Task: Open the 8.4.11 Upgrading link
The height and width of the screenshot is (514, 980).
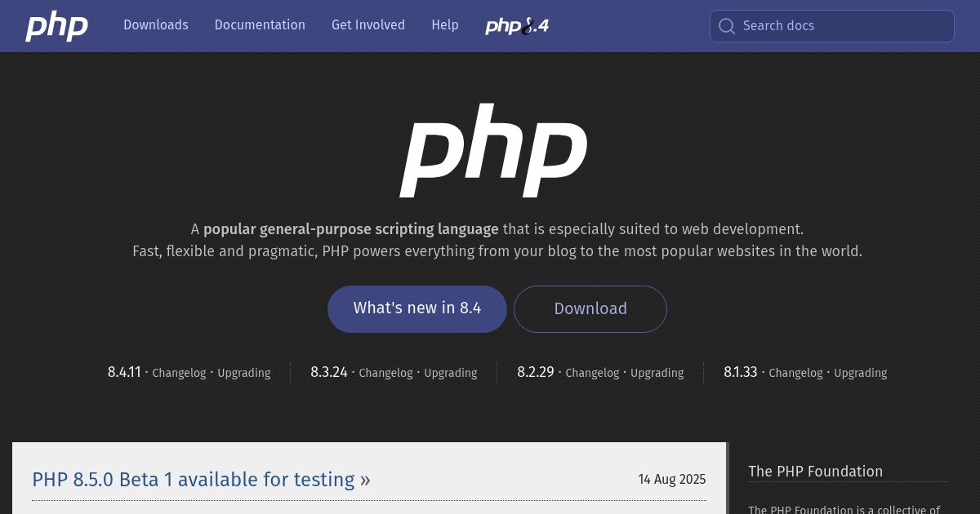Action: tap(243, 373)
